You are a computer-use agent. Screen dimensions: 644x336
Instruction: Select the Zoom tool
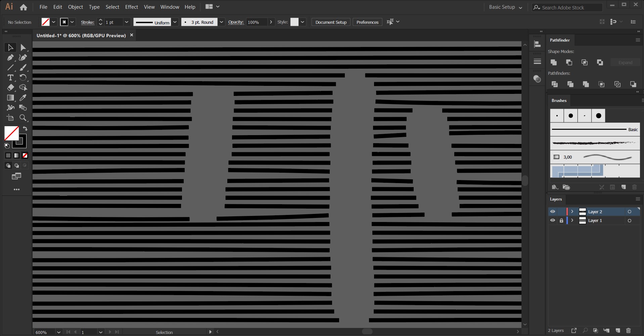[x=23, y=118]
